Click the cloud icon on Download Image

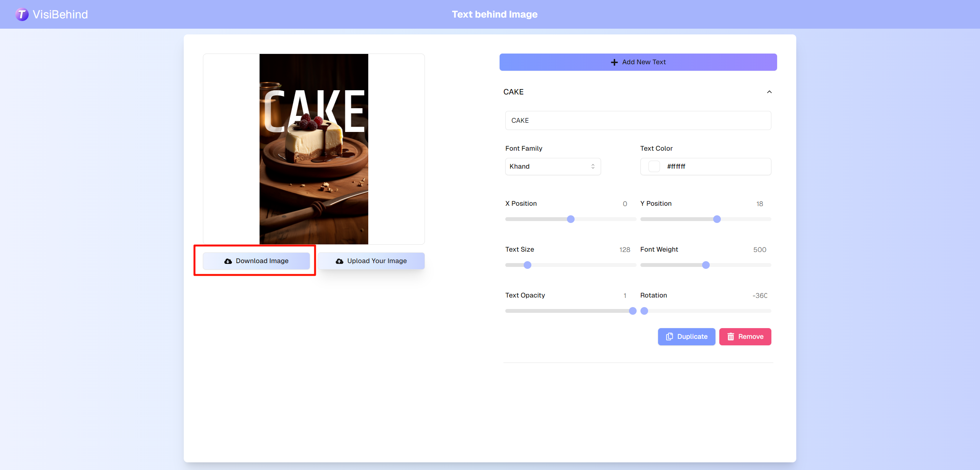pos(228,261)
